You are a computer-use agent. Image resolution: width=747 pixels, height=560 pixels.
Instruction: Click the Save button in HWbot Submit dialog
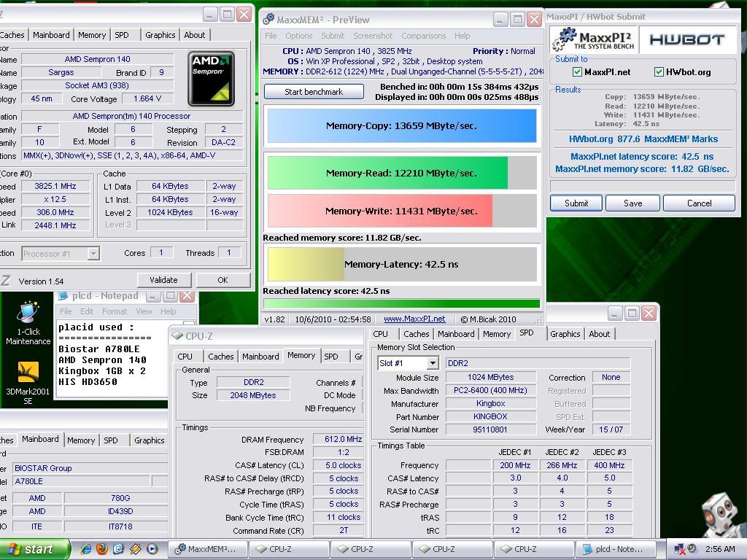pyautogui.click(x=632, y=203)
